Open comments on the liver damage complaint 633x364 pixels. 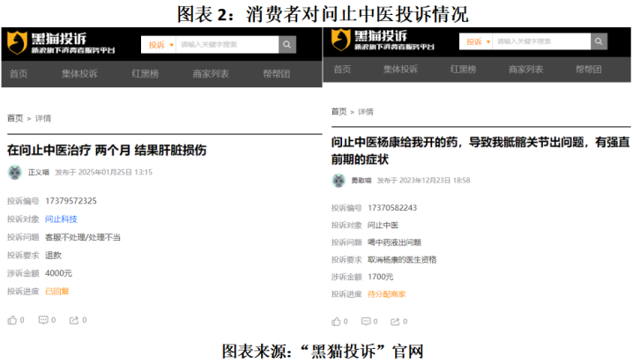coord(43,320)
